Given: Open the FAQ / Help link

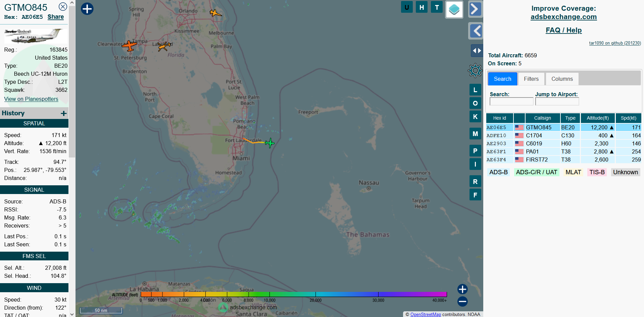Looking at the screenshot, I should coord(563,30).
